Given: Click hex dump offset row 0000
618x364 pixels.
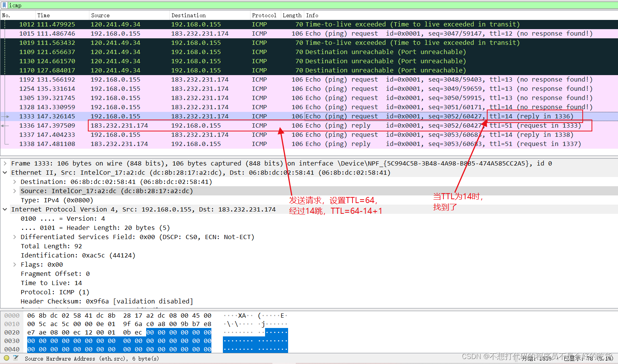Looking at the screenshot, I should 12,315.
